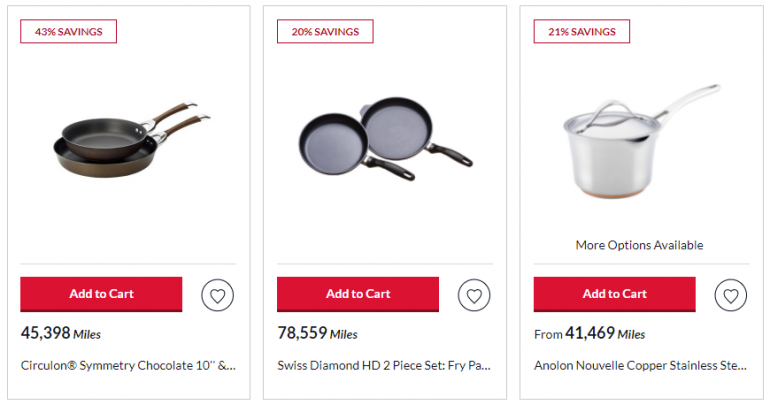Viewport: 770px width, 405px height.
Task: Open the Swiss Diamond HD 2 Piece Set title
Action: 385,366
